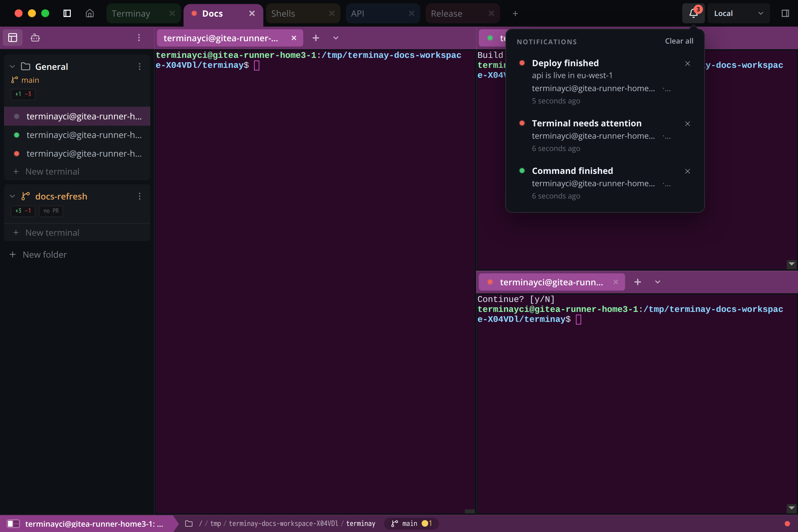Click scroll-down arrow in bottom-right terminal
Viewport: 798px width, 532px height.
click(792, 508)
